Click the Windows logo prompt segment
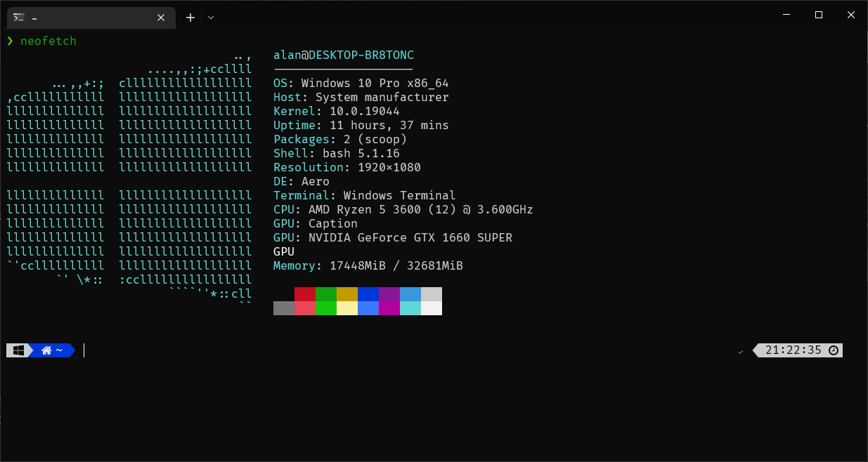 (x=18, y=350)
